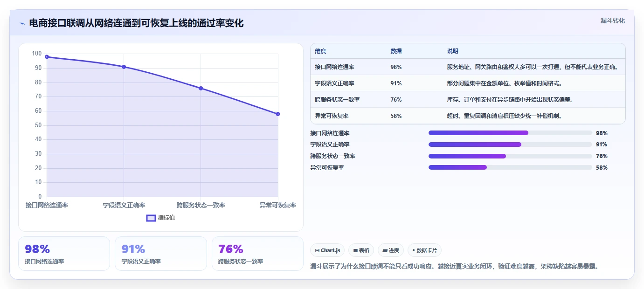The image size is (644, 289).
Task: Select the 表格 chip
Action: pyautogui.click(x=361, y=250)
